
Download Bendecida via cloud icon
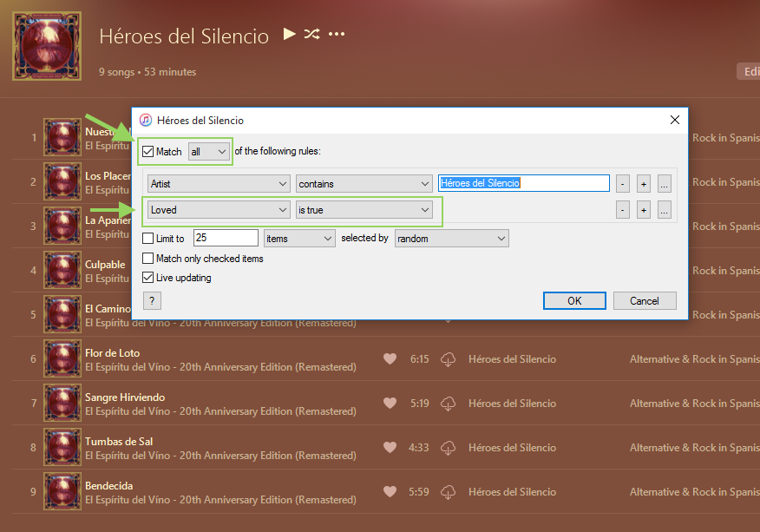tap(449, 491)
